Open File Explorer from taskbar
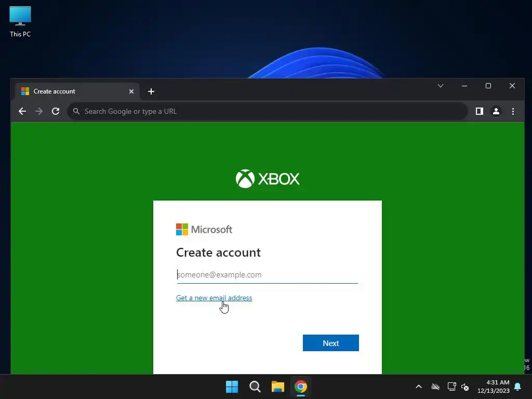This screenshot has width=532, height=399. (x=277, y=387)
